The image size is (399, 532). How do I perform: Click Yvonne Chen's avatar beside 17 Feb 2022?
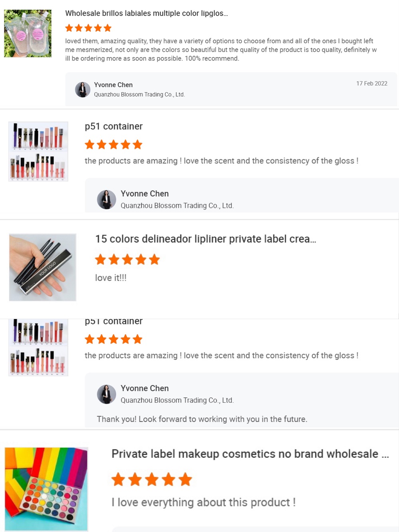[x=83, y=89]
